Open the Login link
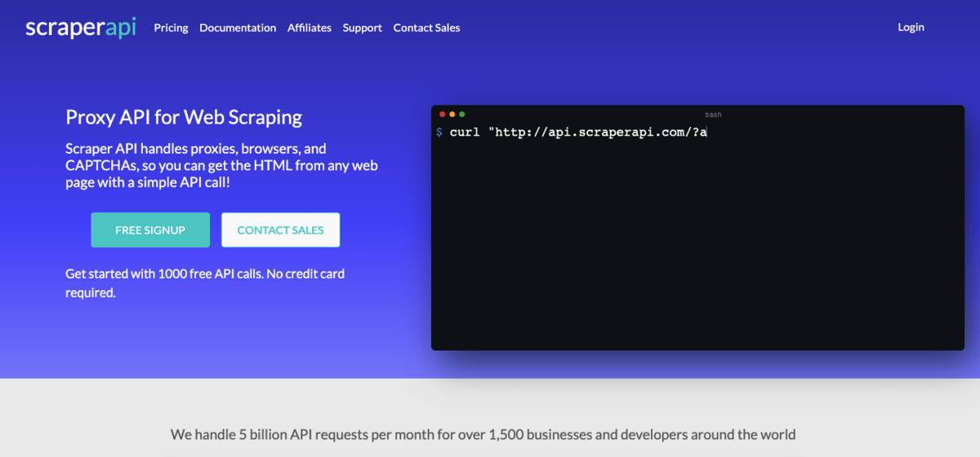This screenshot has height=457, width=980. tap(911, 27)
